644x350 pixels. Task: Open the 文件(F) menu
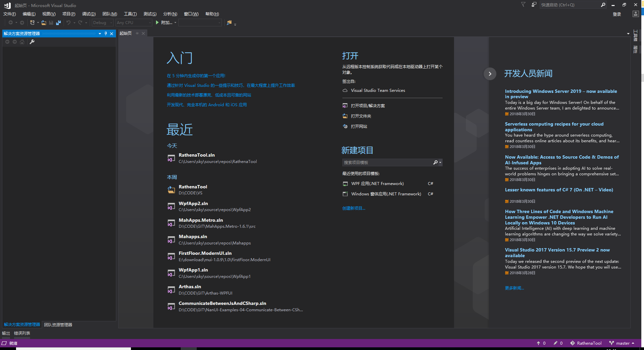click(9, 14)
